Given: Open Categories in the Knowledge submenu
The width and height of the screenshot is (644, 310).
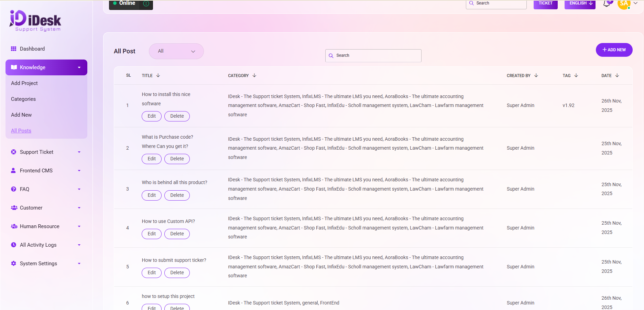Looking at the screenshot, I should click(x=23, y=99).
